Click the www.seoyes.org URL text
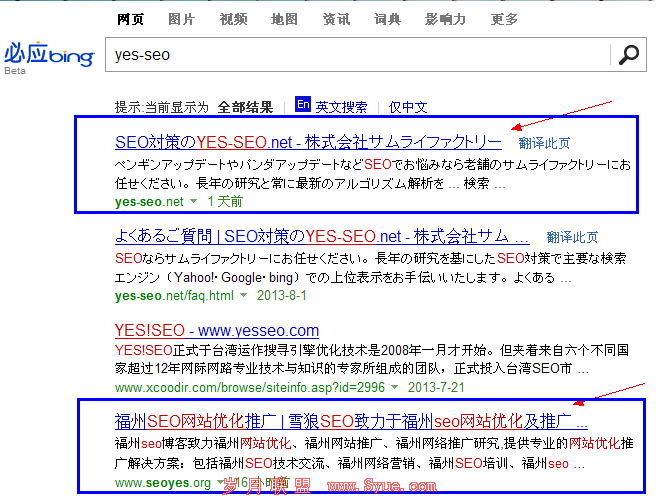This screenshot has height=496, width=657. coord(163,483)
